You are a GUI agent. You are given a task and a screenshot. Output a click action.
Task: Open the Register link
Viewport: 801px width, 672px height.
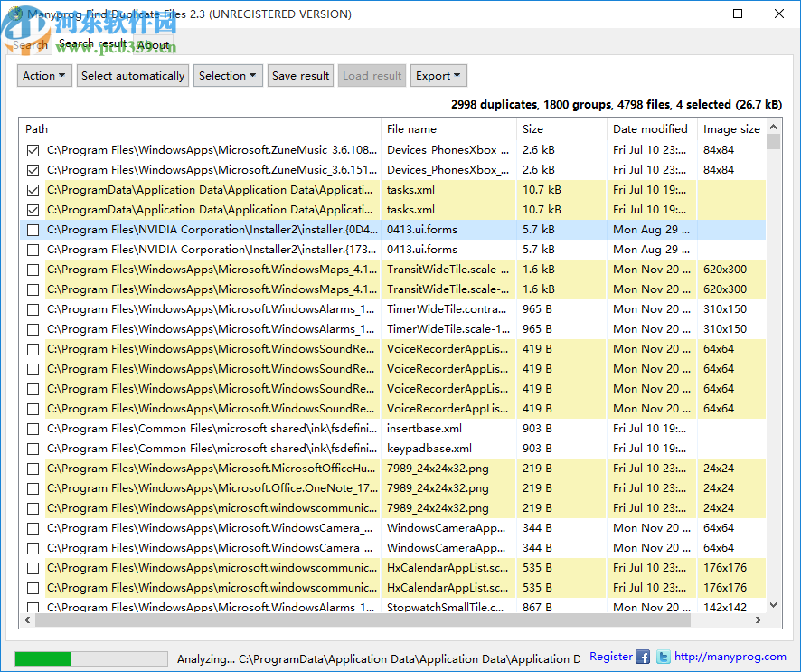pos(610,657)
